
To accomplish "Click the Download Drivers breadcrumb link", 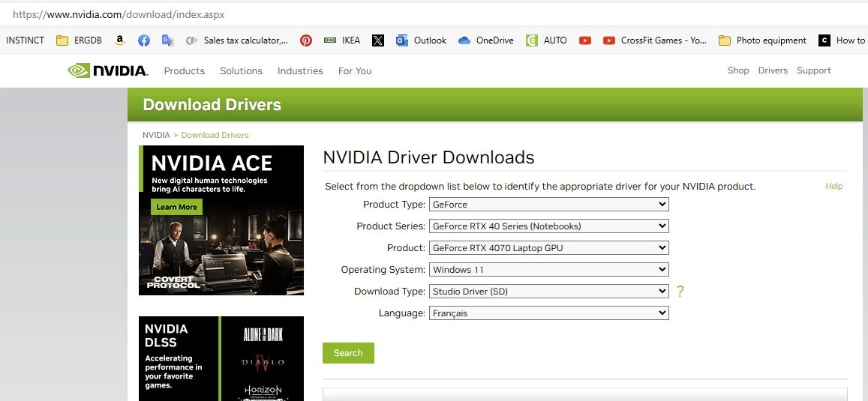I will pyautogui.click(x=215, y=135).
